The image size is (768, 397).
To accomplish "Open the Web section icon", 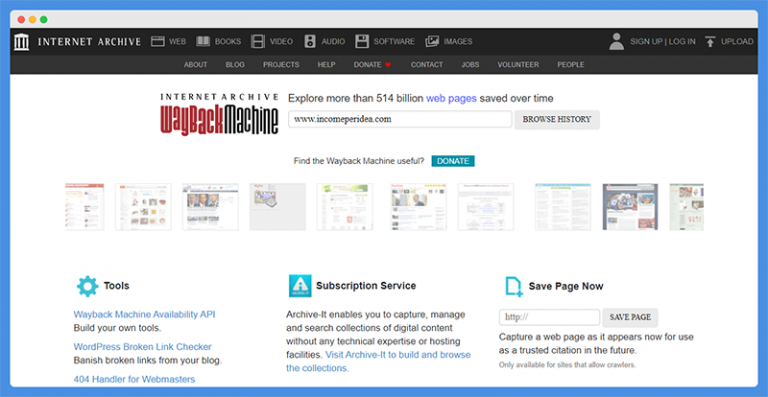I will click(x=157, y=42).
